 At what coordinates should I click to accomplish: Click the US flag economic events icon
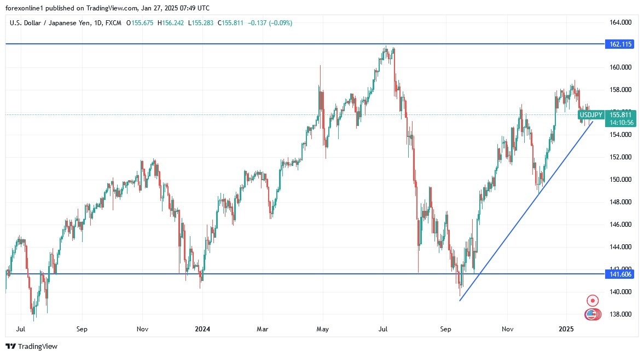click(590, 314)
